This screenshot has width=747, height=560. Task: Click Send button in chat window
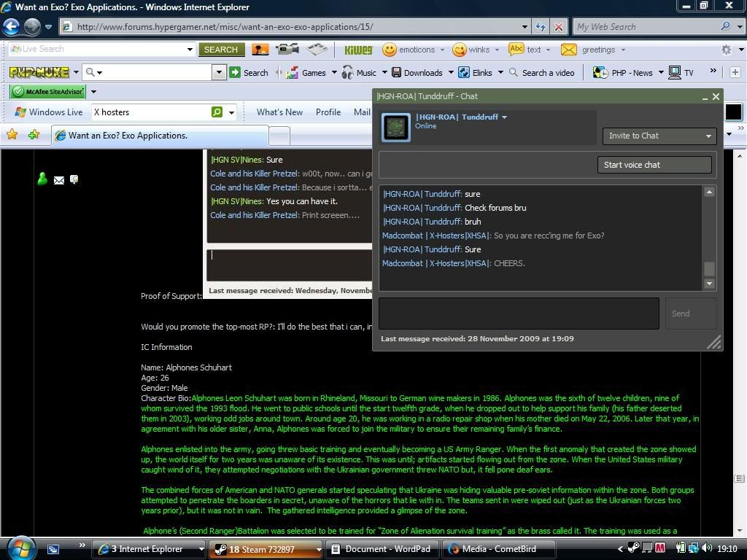pos(691,314)
